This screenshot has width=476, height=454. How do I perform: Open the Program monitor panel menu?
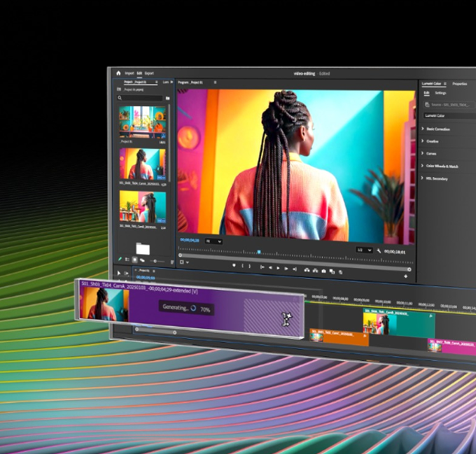[x=215, y=82]
